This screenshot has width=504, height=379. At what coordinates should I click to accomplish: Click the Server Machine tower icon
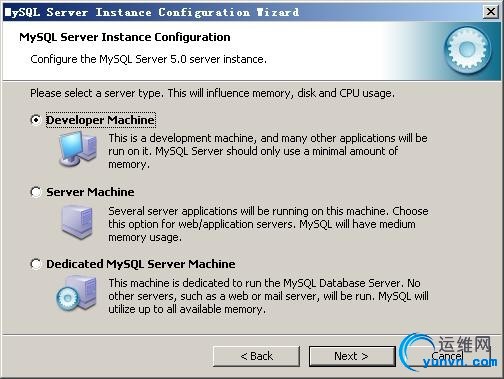(x=77, y=222)
